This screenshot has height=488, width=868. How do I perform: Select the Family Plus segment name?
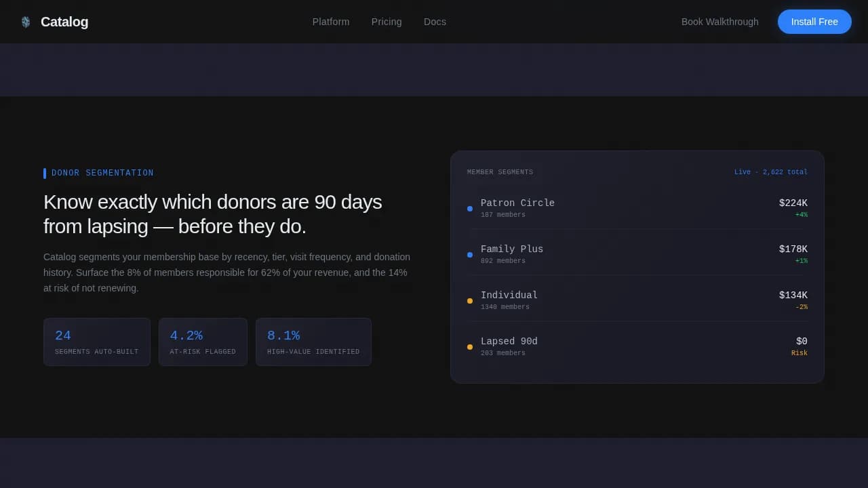point(512,249)
